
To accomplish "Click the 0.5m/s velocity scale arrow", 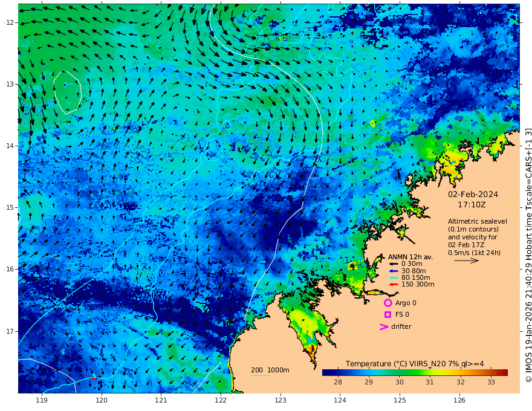I will click(x=467, y=261).
